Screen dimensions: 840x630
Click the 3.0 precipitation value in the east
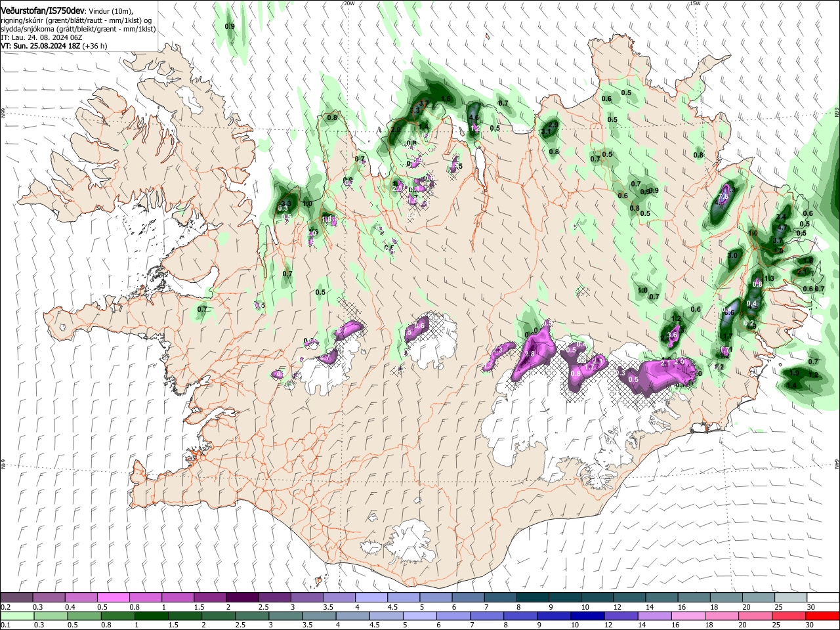[x=733, y=256]
